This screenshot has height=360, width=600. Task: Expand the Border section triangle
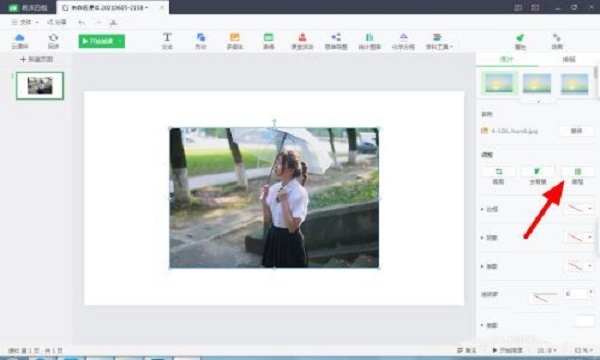[x=482, y=209]
